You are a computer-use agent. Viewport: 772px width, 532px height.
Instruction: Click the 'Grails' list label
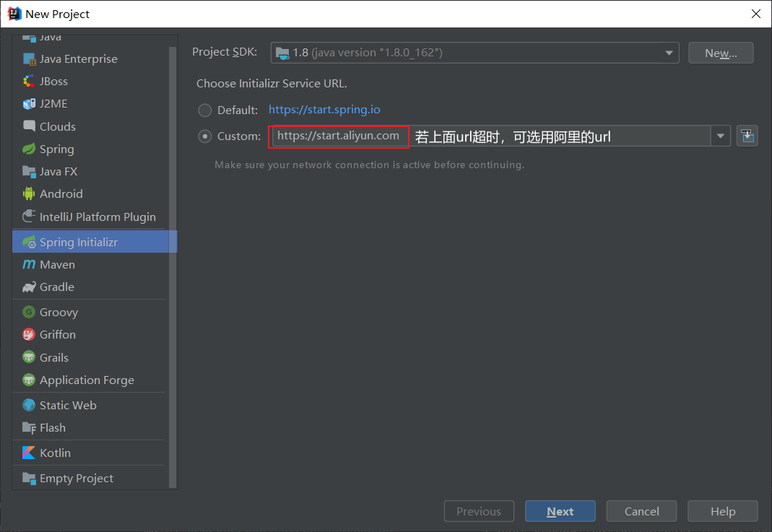point(54,357)
